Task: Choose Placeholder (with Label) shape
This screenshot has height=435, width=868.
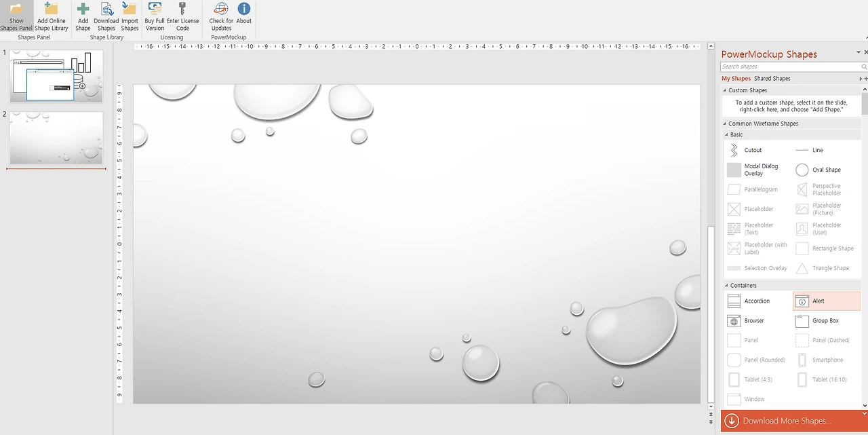Action: pos(758,248)
